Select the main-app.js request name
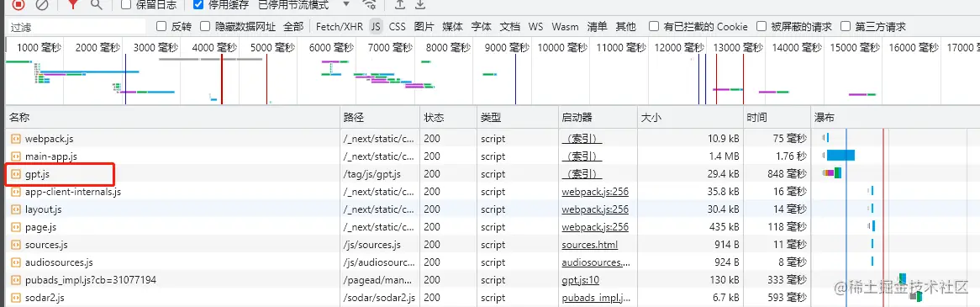 [x=51, y=156]
